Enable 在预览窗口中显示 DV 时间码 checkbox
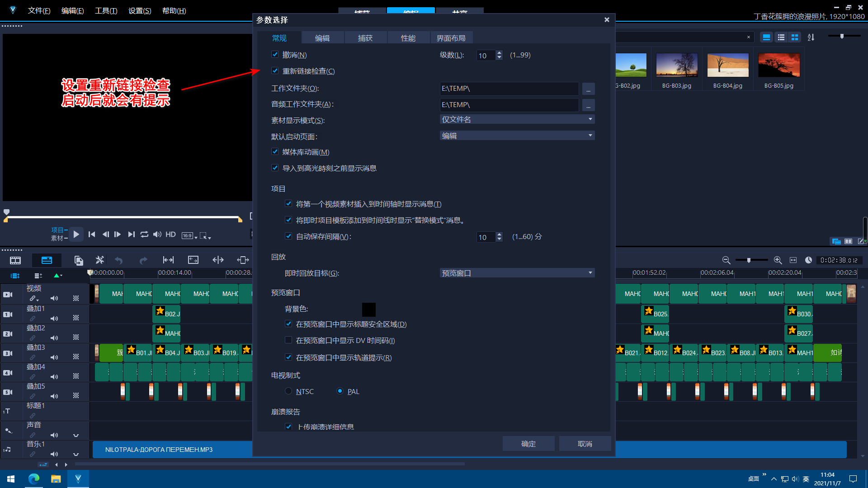868x488 pixels. [x=288, y=340]
